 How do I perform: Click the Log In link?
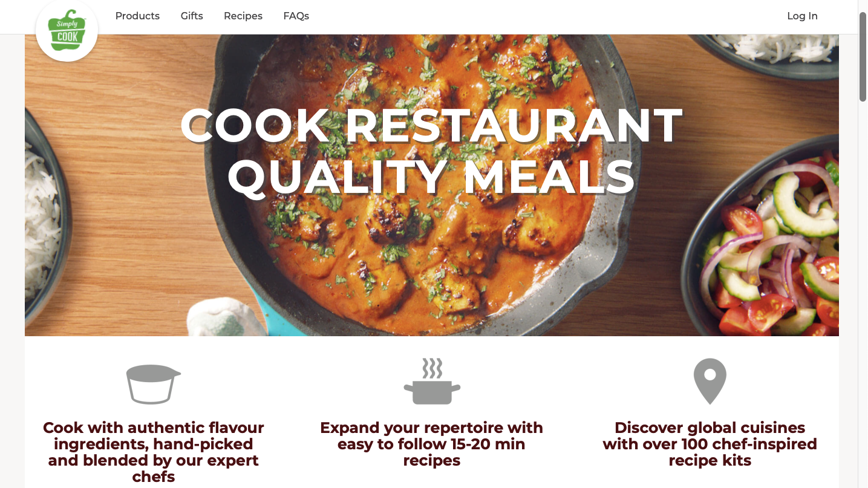802,16
